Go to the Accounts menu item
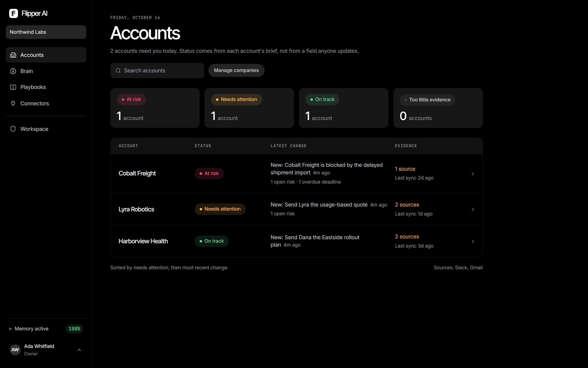Viewport: 588px width, 368px height. (x=46, y=55)
